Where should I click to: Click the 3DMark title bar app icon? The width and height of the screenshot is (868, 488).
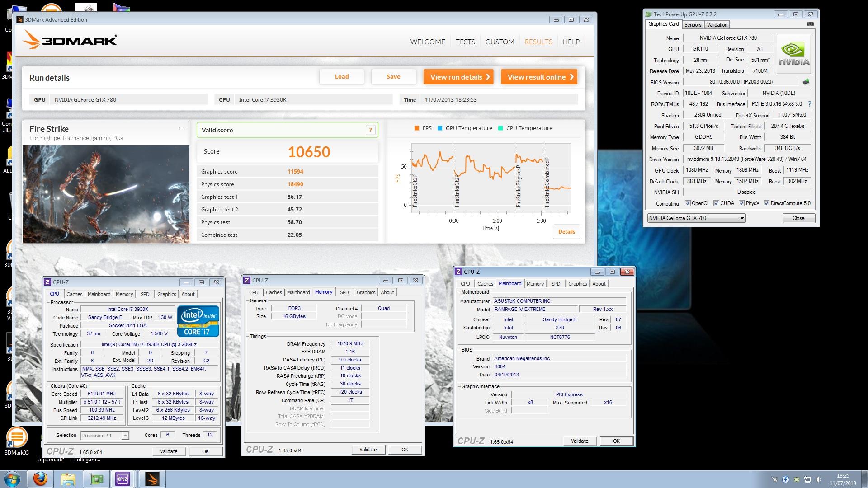[20, 19]
